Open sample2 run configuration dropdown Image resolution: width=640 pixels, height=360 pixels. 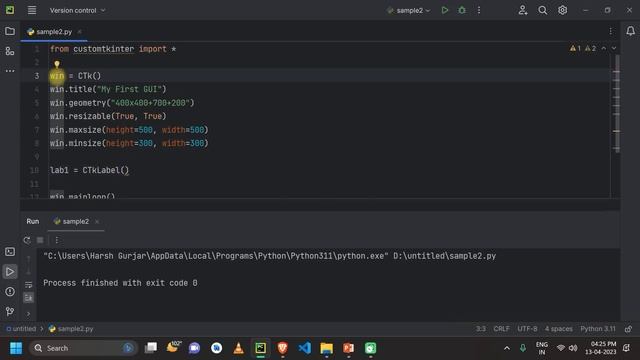(409, 11)
